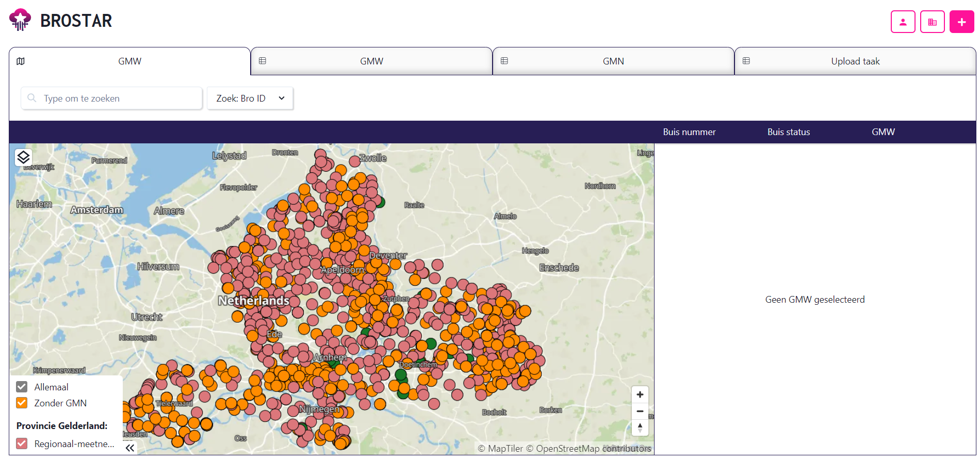Image resolution: width=980 pixels, height=461 pixels.
Task: Click the search field Type om te zoeken
Action: coord(111,98)
